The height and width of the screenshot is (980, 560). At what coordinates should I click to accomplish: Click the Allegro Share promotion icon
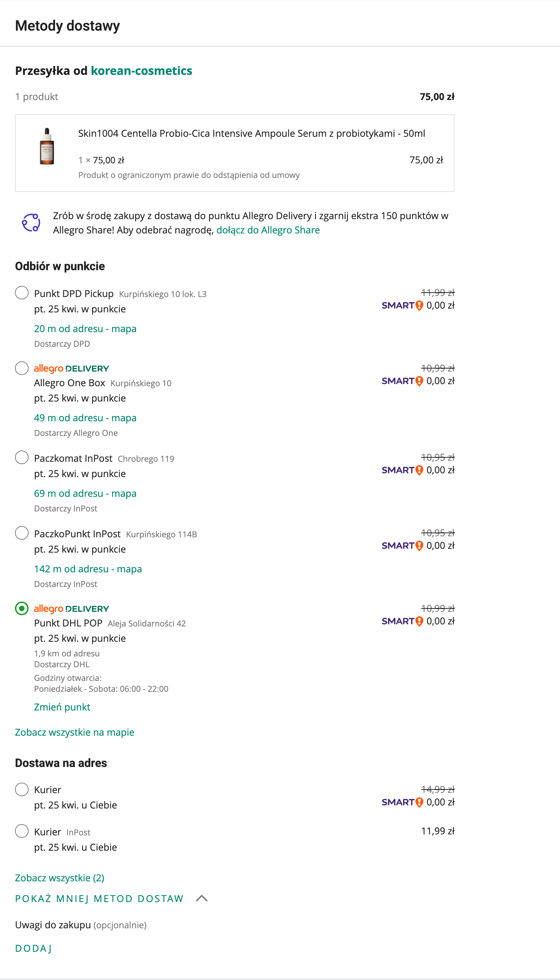tap(31, 223)
